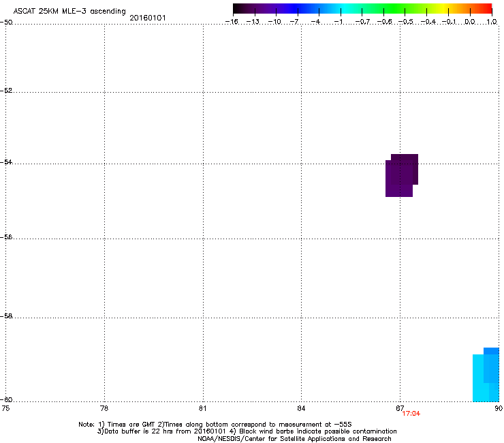This screenshot has width=504, height=443.
Task: Click latitude axis label -58
Action: click(6, 316)
